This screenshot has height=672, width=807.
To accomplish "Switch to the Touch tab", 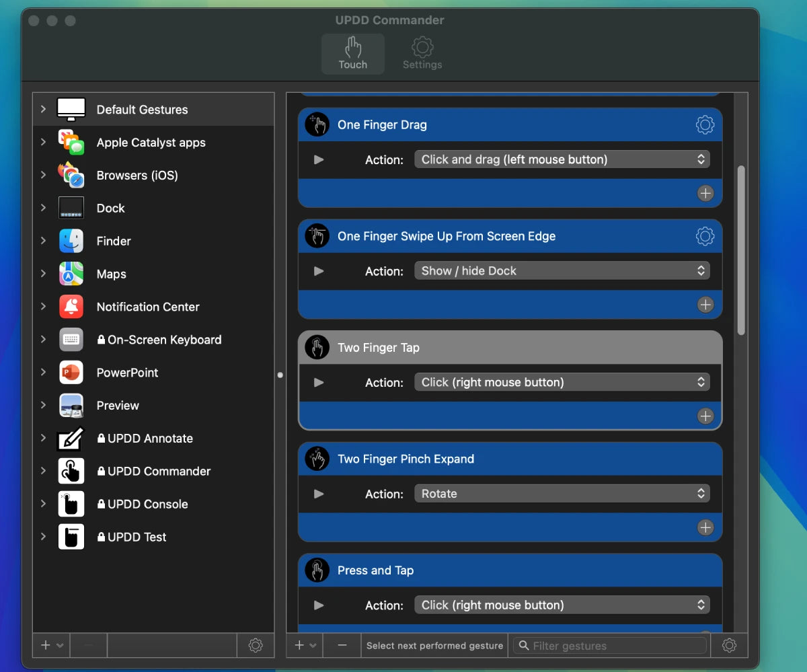I will pos(353,54).
